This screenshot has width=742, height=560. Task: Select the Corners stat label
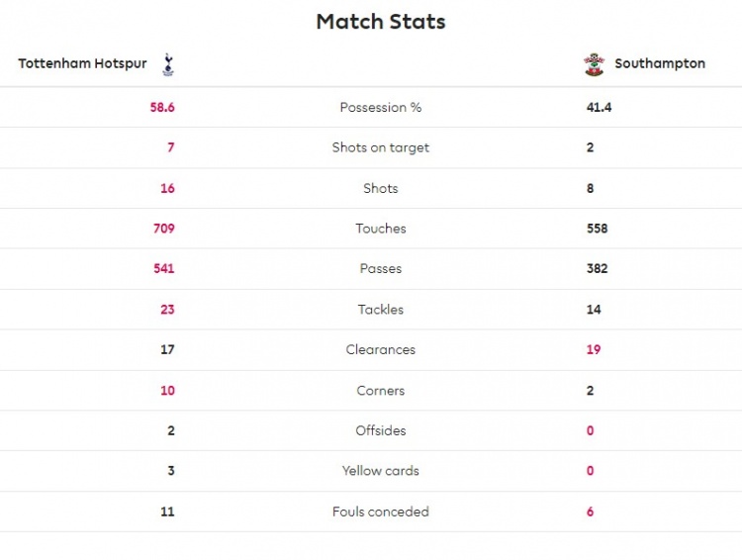(x=381, y=391)
